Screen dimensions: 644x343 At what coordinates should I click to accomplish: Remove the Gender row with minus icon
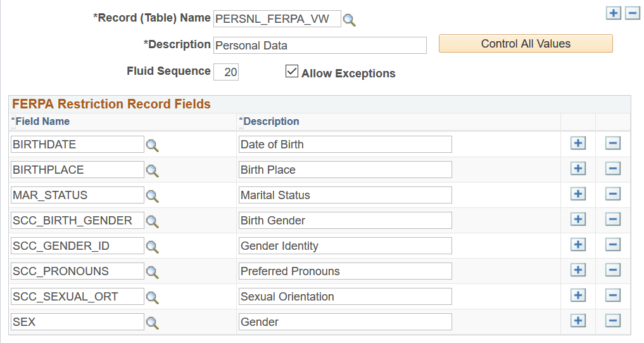point(612,321)
